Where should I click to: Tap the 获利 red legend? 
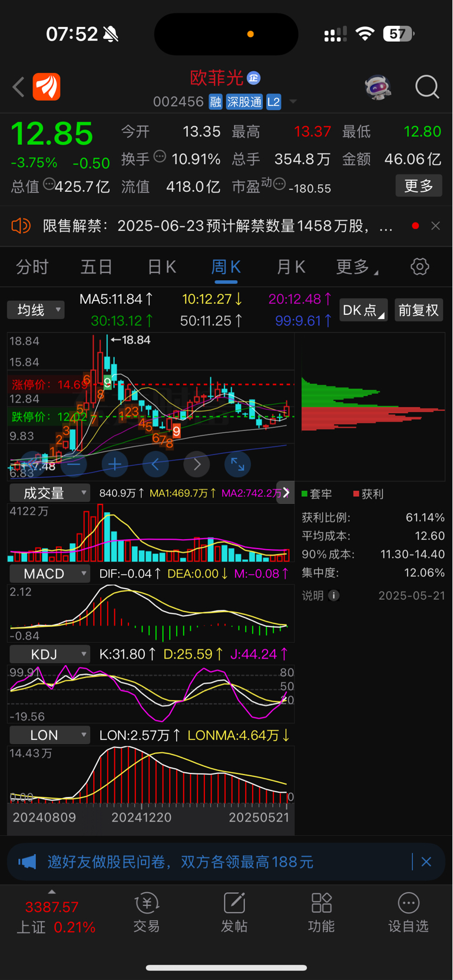tap(368, 494)
